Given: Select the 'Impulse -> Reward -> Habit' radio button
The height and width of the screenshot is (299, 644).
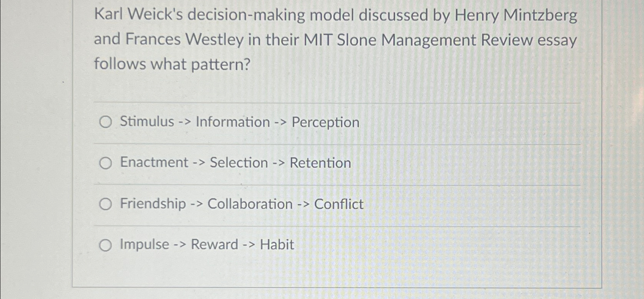Looking at the screenshot, I should pyautogui.click(x=105, y=244).
